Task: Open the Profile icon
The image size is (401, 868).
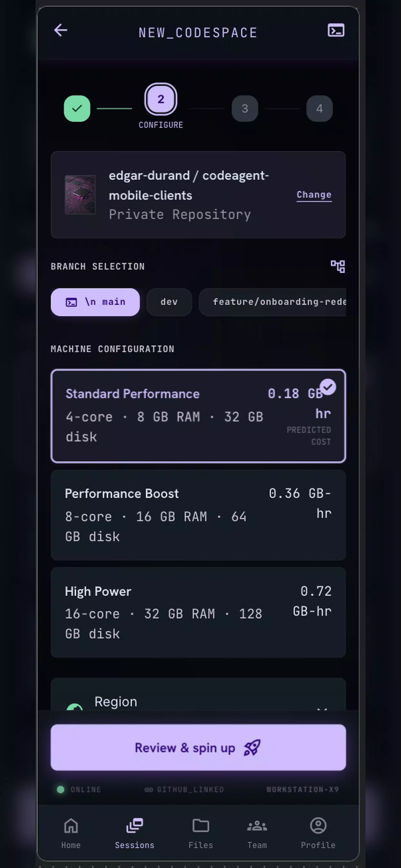Action: (x=318, y=826)
